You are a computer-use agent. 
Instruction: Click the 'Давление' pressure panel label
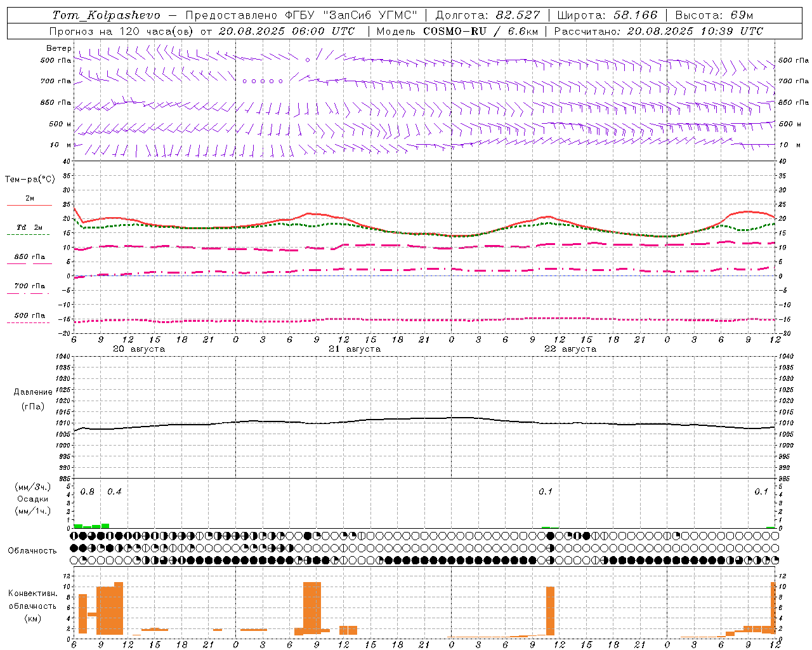click(x=33, y=392)
